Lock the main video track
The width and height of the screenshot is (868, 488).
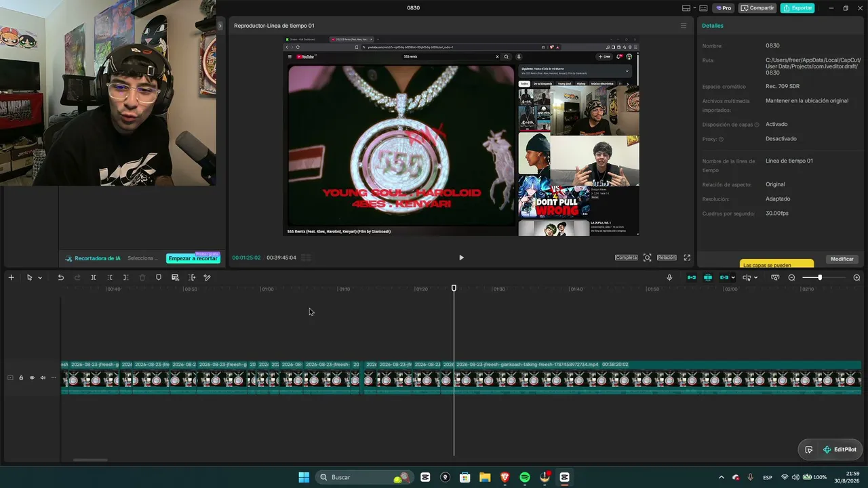click(x=21, y=378)
